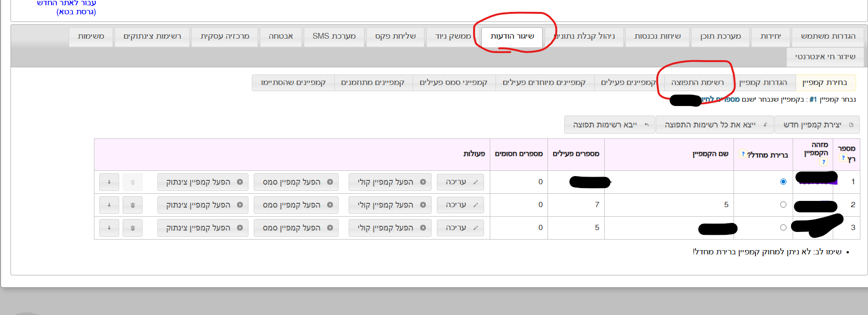Click the help icon beside מספר רץ header
The image size is (868, 315).
pos(843,158)
